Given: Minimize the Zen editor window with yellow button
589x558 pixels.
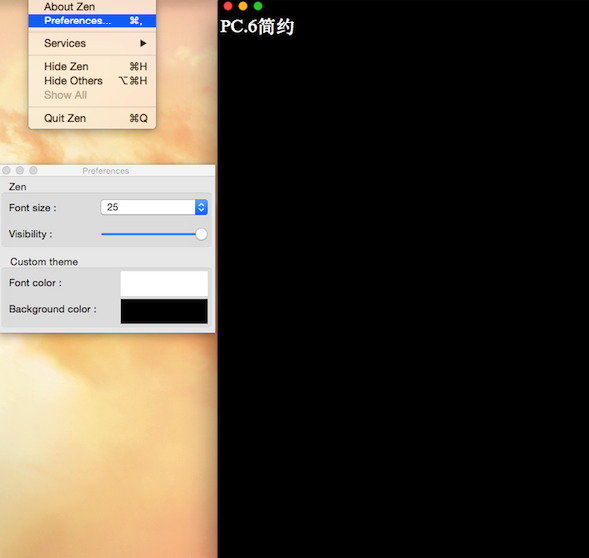Looking at the screenshot, I should 243,6.
